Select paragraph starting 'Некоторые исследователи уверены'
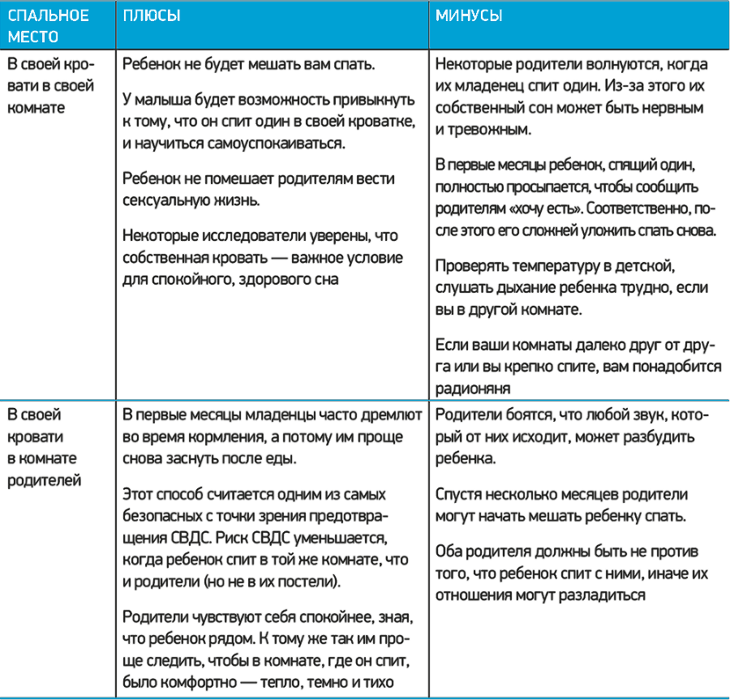The image size is (730, 700). pyautogui.click(x=260, y=257)
